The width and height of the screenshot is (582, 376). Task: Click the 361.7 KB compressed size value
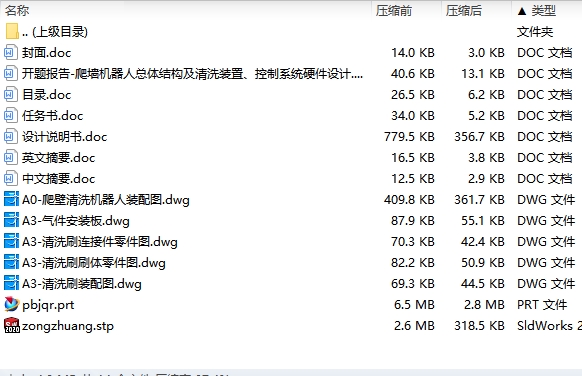click(480, 200)
